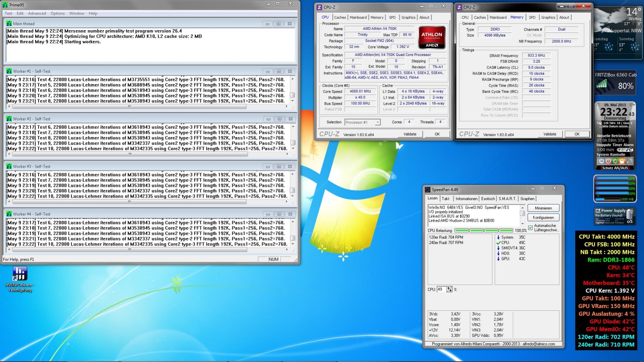Click the green checkmark beside CPU 49C in SpeedFan

point(498,243)
